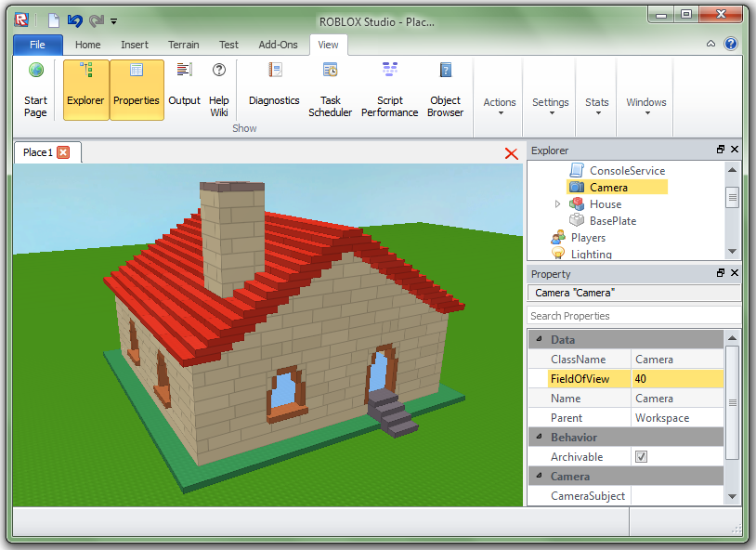Image resolution: width=756 pixels, height=550 pixels.
Task: Open the Actions dropdown
Action: pyautogui.click(x=500, y=106)
